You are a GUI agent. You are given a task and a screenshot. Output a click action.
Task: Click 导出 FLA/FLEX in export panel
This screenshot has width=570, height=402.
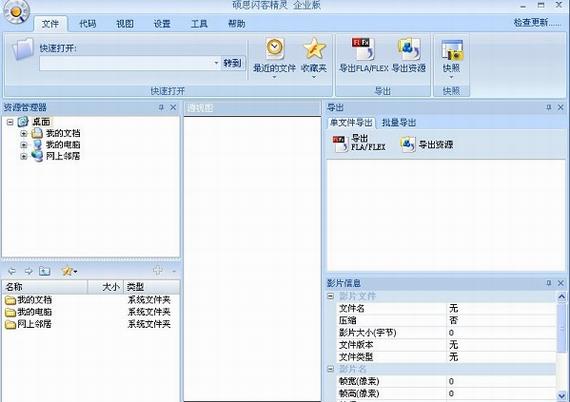[x=359, y=143]
